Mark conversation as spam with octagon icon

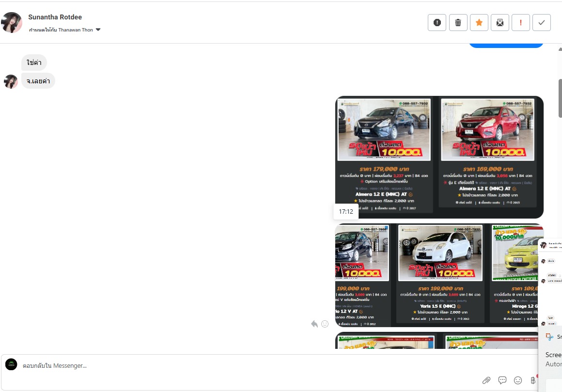point(437,23)
